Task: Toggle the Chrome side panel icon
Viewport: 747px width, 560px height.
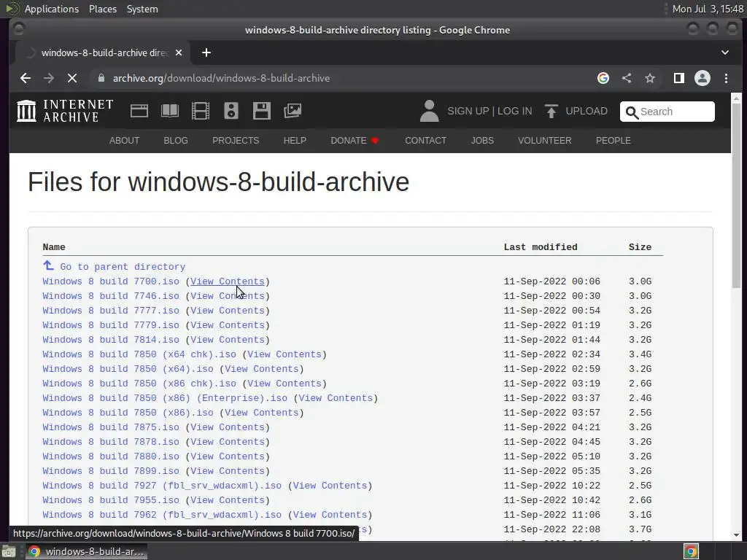Action: (679, 78)
